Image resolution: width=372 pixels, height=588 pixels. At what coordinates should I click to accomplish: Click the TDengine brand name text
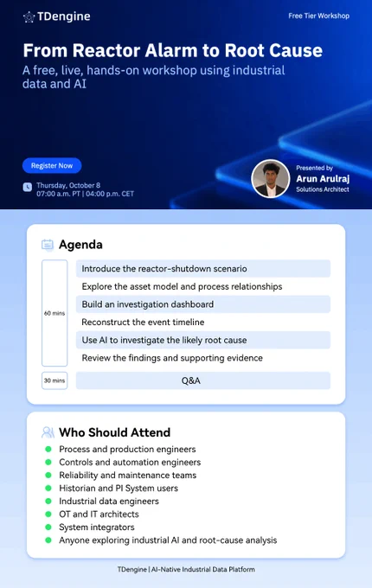(64, 16)
